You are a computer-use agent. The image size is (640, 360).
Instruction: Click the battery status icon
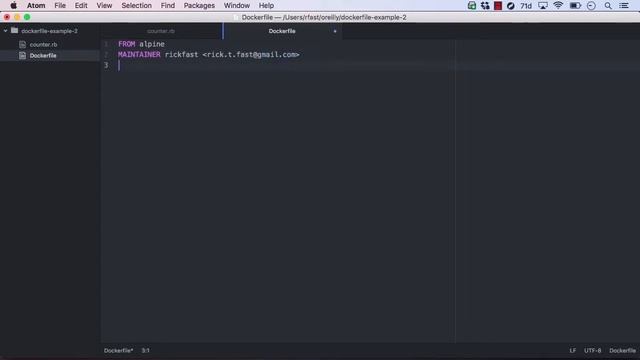click(575, 6)
